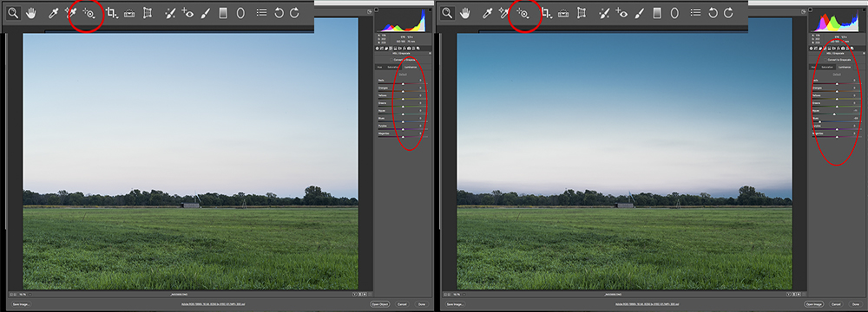
Task: Pick Graduated Filter in right window
Action: click(657, 13)
